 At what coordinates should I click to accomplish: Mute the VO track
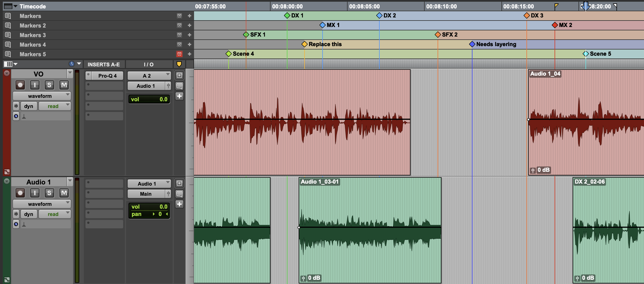pos(64,85)
